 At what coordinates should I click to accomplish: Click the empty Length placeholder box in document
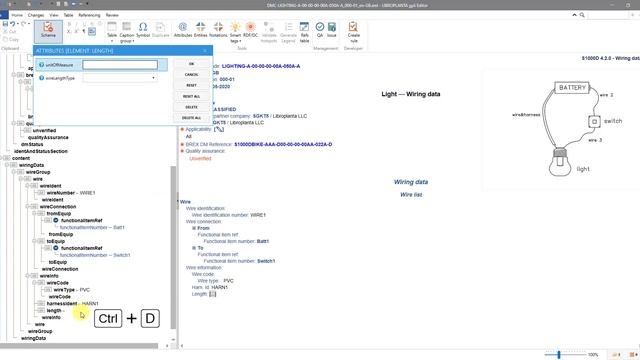pos(213,294)
